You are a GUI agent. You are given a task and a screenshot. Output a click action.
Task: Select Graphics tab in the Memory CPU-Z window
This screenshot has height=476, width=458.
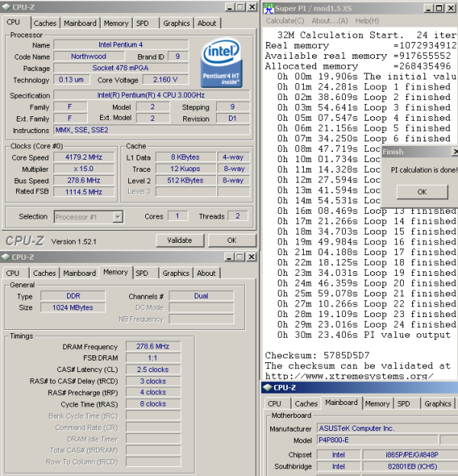[176, 274]
